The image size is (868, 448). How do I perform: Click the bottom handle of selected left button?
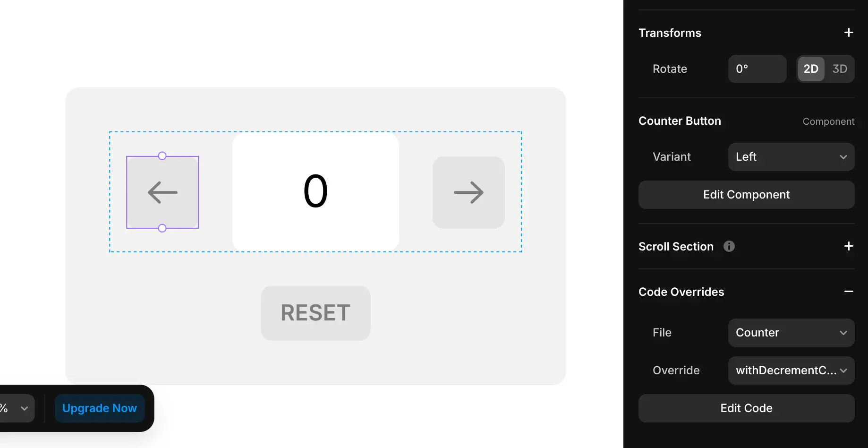[162, 228]
